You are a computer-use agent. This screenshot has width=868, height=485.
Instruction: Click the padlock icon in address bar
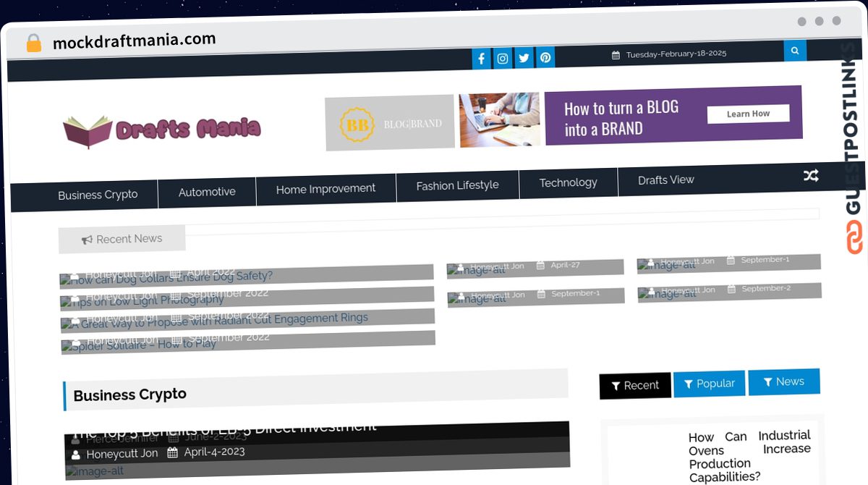[x=33, y=43]
